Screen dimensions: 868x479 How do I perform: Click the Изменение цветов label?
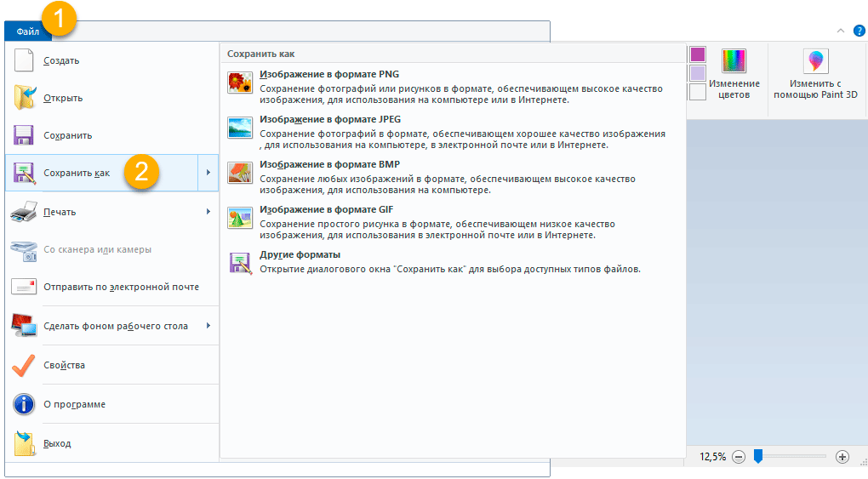click(734, 89)
